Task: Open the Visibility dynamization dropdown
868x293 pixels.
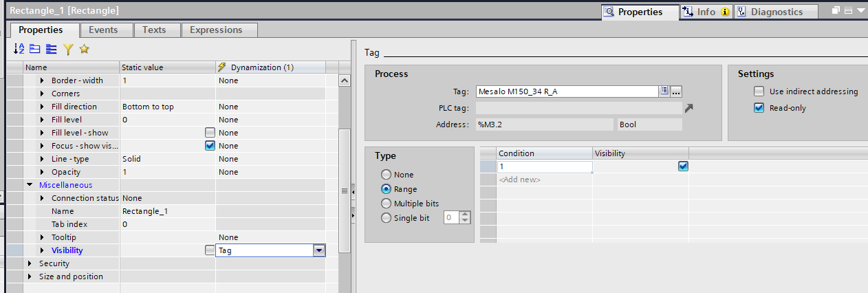Action: [x=318, y=250]
